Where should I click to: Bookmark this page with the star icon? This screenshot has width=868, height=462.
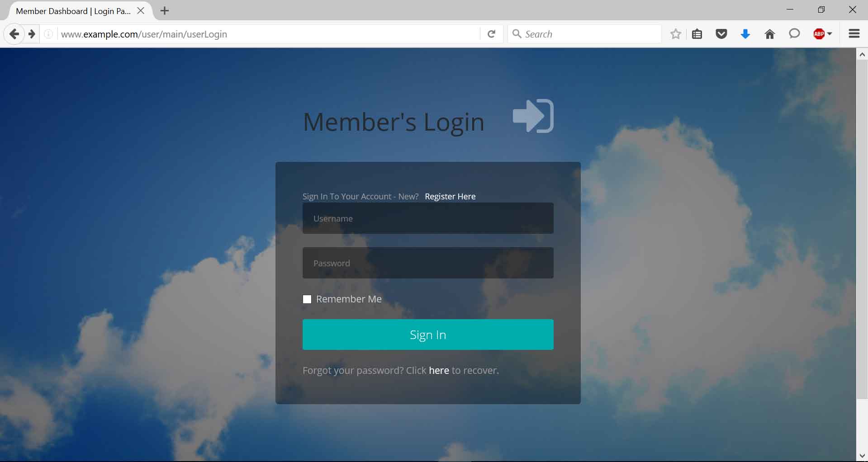click(675, 34)
